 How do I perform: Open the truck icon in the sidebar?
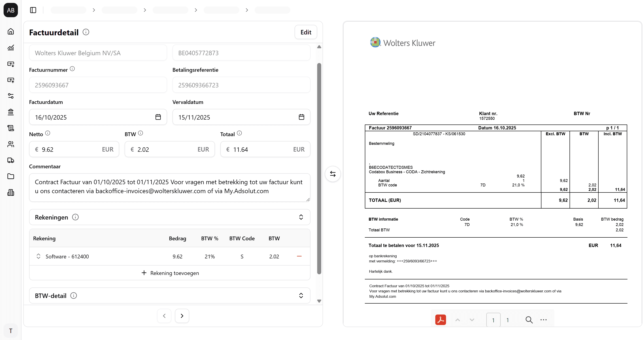click(x=11, y=160)
